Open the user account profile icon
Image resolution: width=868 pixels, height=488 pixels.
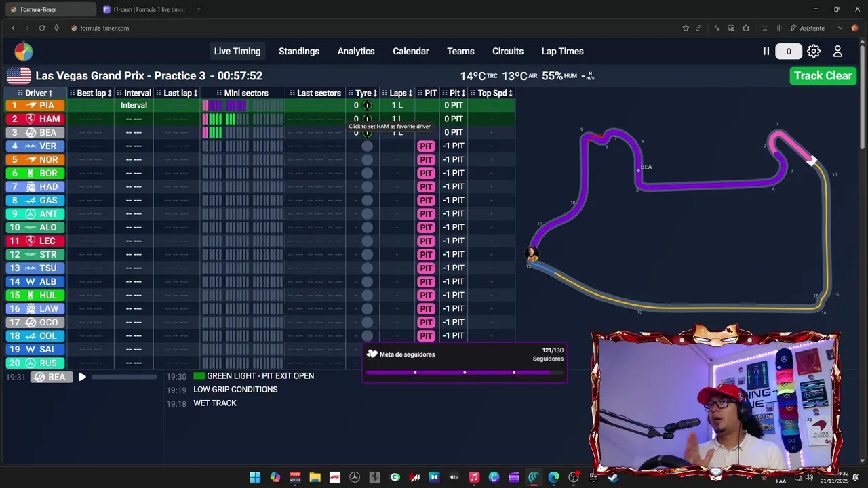837,52
